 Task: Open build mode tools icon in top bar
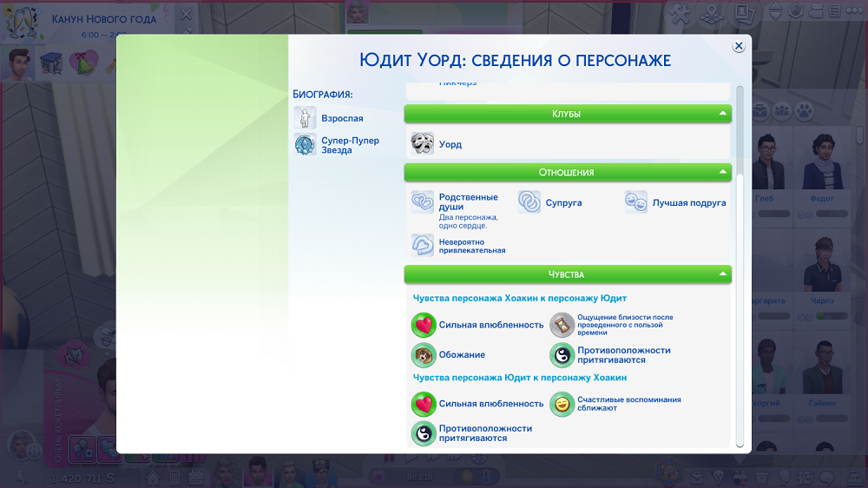point(681,13)
